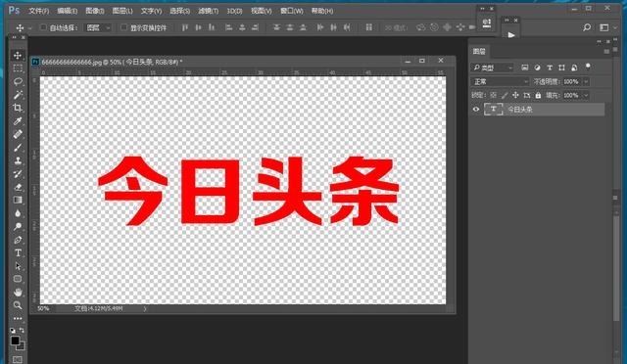
Task: Select the History Brush tool
Action: point(18,174)
